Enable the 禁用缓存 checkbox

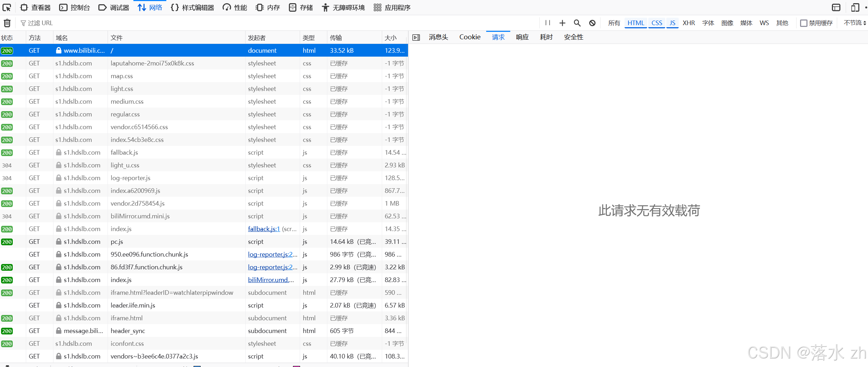(x=804, y=23)
